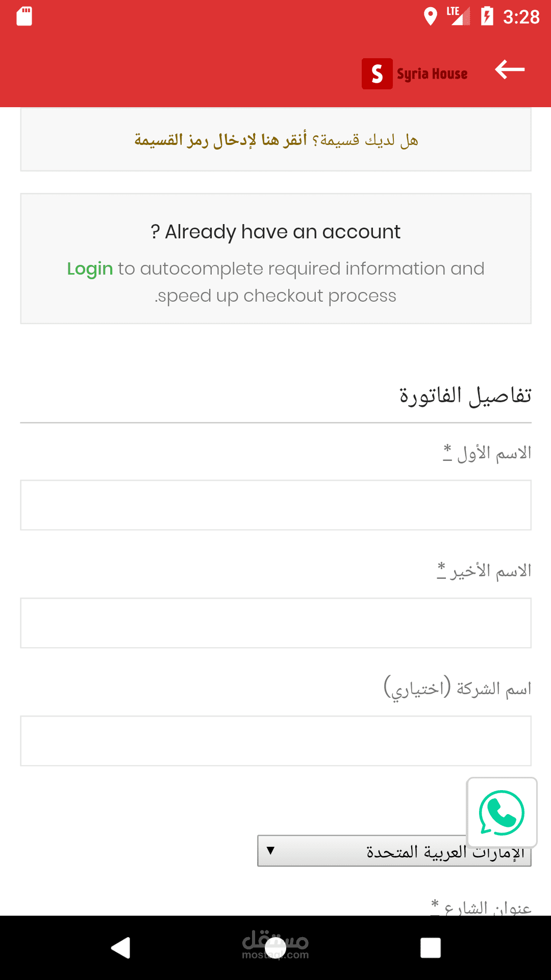
Task: Tap the SD card status icon
Action: click(24, 16)
